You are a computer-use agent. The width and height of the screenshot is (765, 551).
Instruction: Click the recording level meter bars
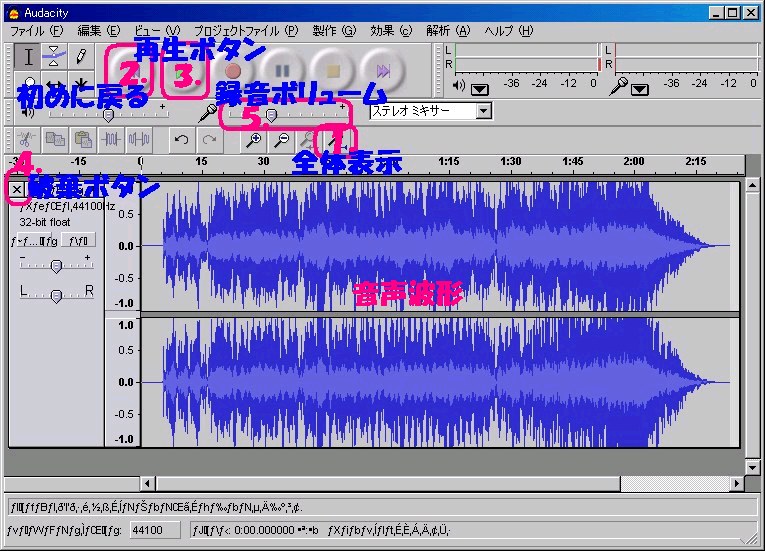pos(685,57)
